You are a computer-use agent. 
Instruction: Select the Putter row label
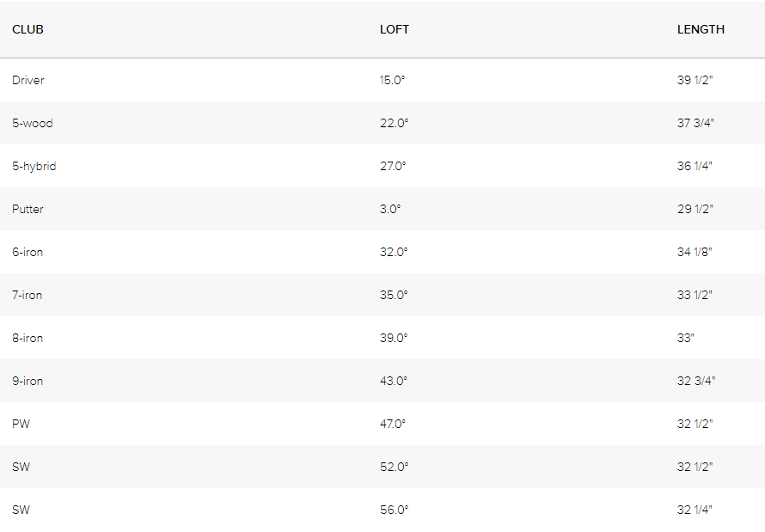pyautogui.click(x=28, y=209)
